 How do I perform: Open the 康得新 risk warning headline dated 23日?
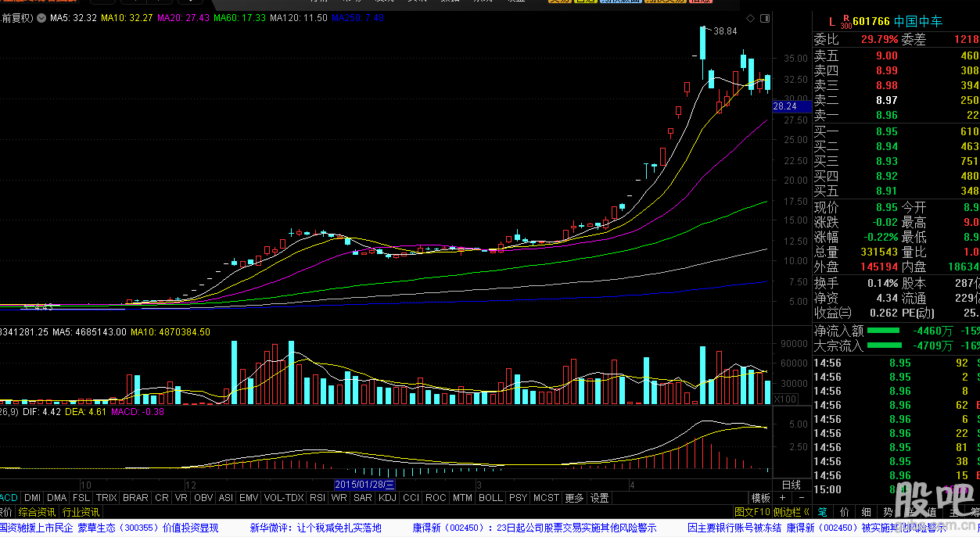(x=534, y=528)
